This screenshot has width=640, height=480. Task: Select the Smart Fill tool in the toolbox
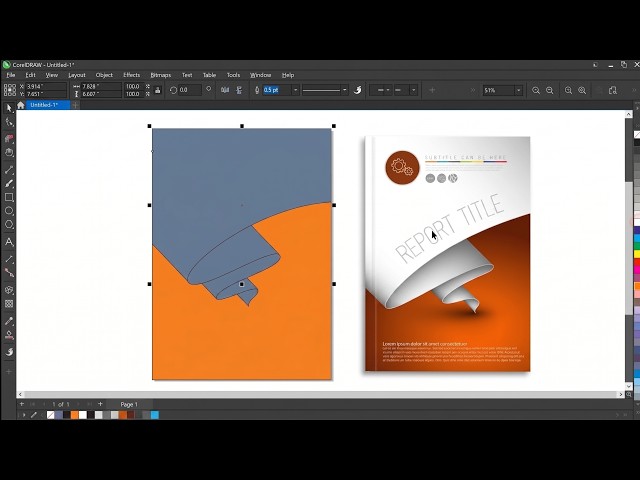(9, 352)
